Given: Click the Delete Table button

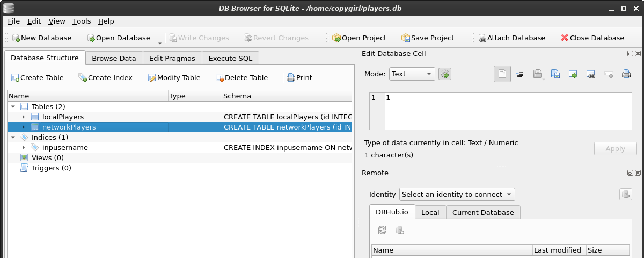Looking at the screenshot, I should 241,78.
